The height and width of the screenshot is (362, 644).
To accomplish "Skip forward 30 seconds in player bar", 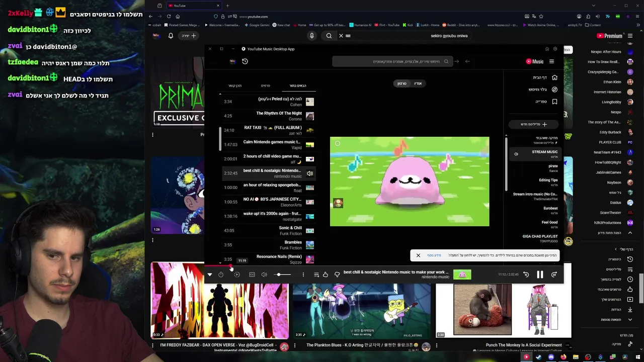I will [x=554, y=275].
